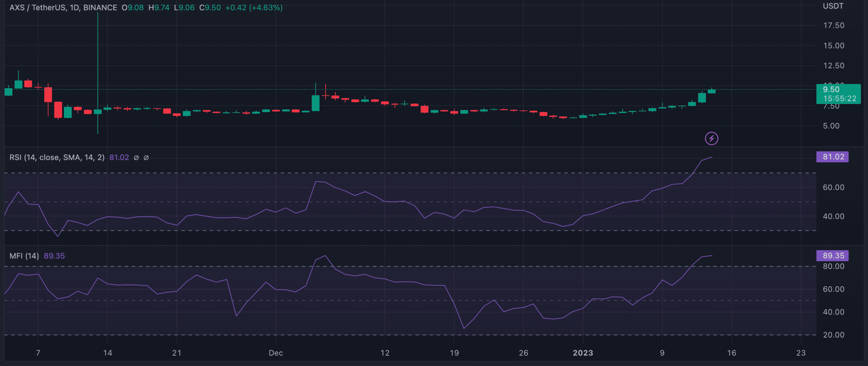The height and width of the screenshot is (366, 868).
Task: Click the countdown timer 15:55:22
Action: [x=839, y=98]
